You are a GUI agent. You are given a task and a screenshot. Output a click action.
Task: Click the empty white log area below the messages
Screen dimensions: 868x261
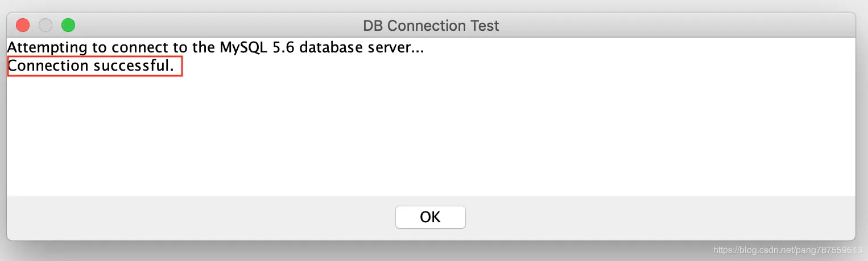point(431,137)
